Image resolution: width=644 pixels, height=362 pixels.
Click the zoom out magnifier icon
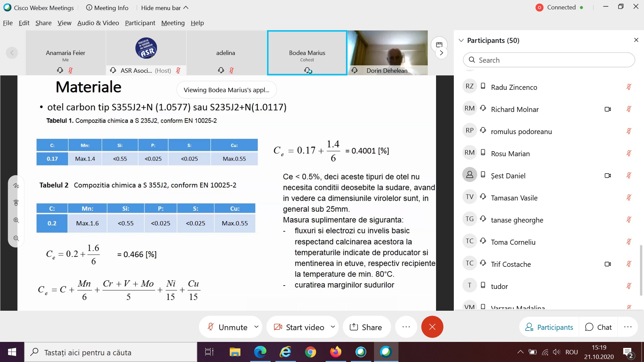coord(16,238)
